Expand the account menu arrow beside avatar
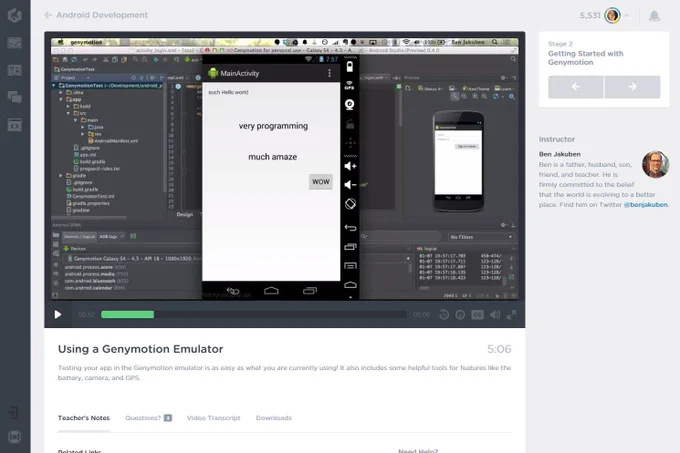This screenshot has height=453, width=680. (627, 16)
